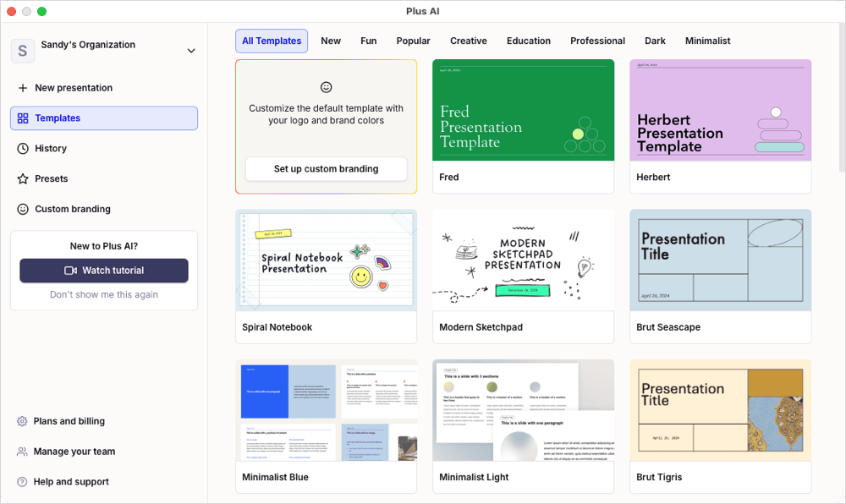
Task: Pick the Minimalist Blue template thumbnail
Action: tap(326, 410)
